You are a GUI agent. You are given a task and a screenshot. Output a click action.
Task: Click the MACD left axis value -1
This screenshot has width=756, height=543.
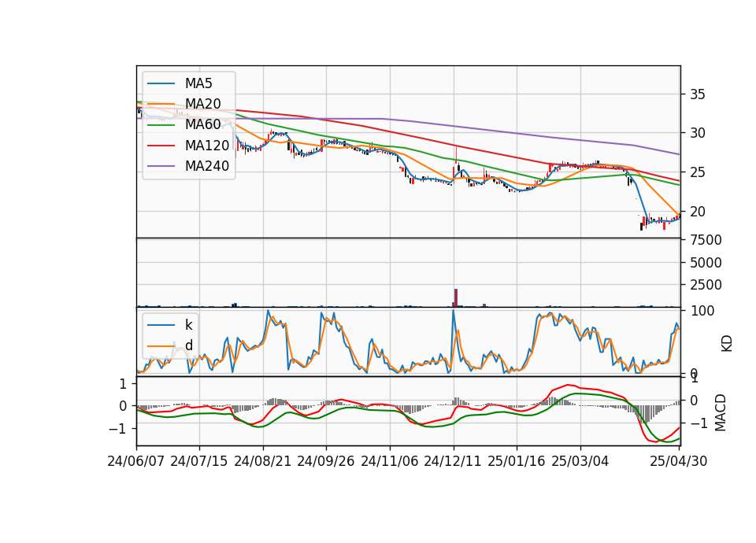pos(117,428)
